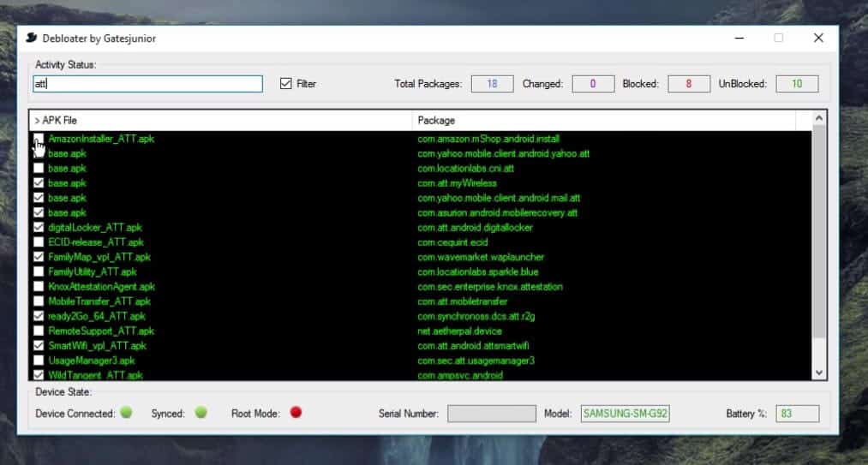The image size is (868, 465).
Task: Uncheck the digitalLocker_ATT.apk checkbox
Action: click(x=39, y=228)
